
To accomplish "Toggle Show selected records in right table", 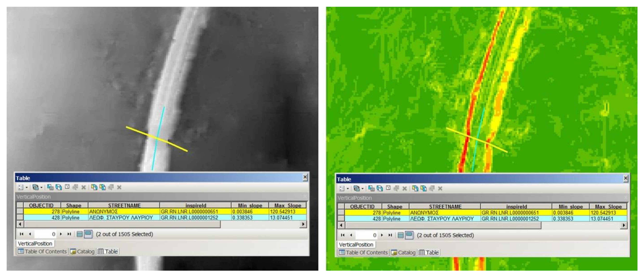I will [409, 235].
